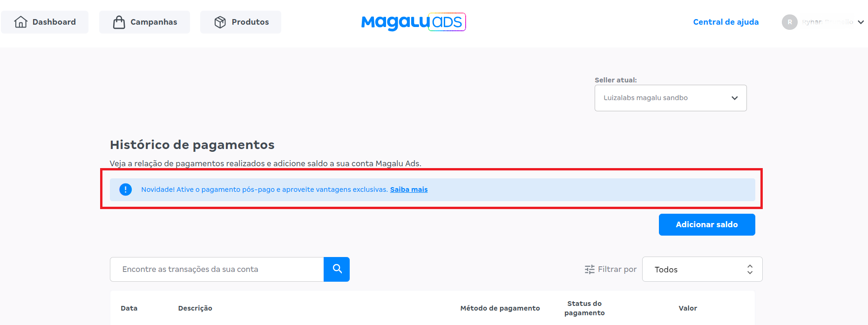This screenshot has height=325, width=868.
Task: Click the Data column header
Action: [x=129, y=308]
